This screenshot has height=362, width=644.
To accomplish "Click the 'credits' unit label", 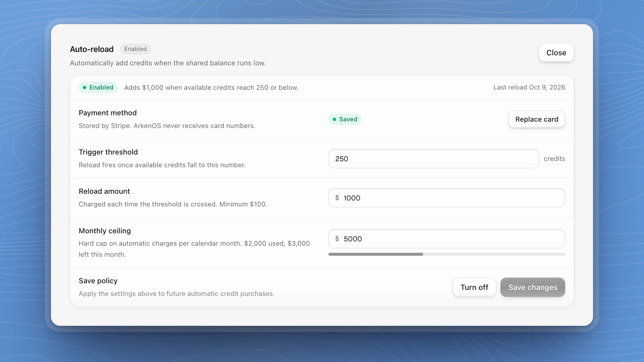I will tap(554, 159).
